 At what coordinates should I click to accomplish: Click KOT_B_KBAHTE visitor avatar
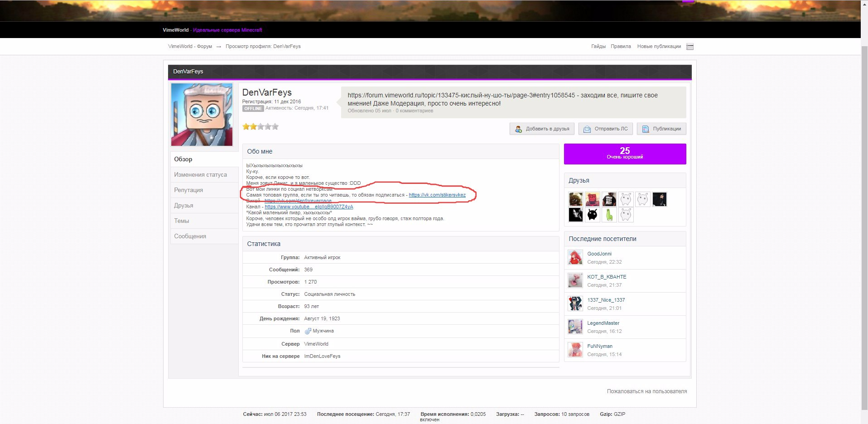(x=575, y=280)
